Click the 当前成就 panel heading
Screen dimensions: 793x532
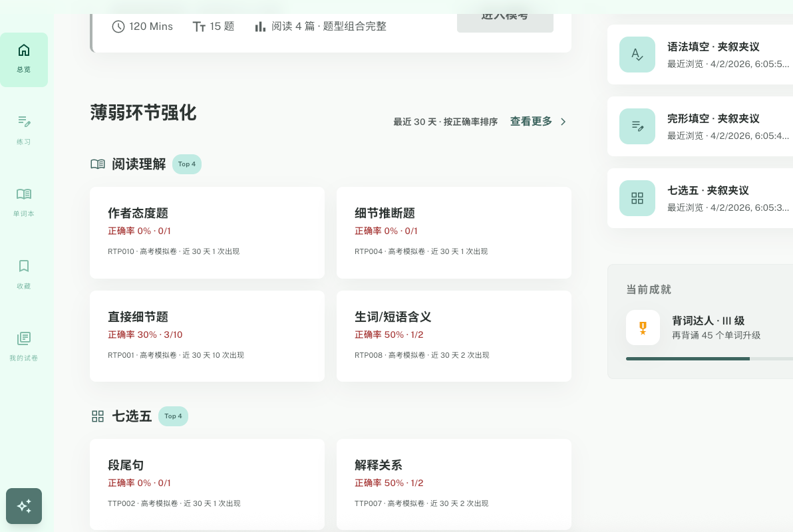[649, 289]
